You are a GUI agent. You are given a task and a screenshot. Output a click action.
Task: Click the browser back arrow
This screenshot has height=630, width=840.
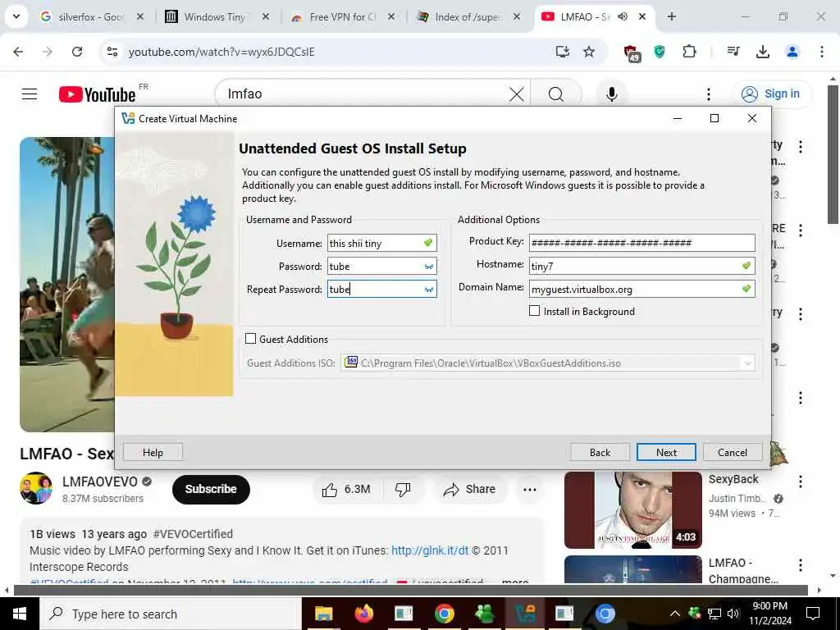pos(18,52)
